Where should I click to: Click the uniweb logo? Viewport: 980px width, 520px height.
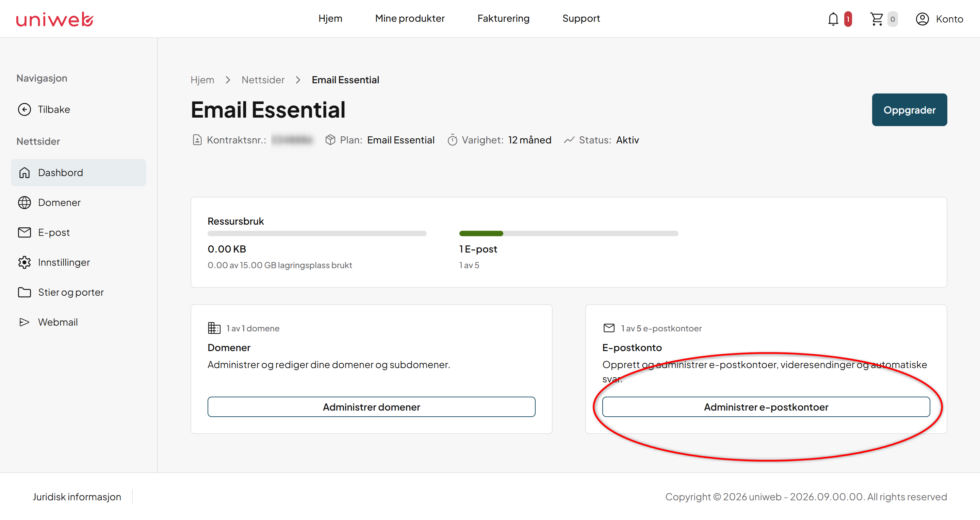pos(55,19)
